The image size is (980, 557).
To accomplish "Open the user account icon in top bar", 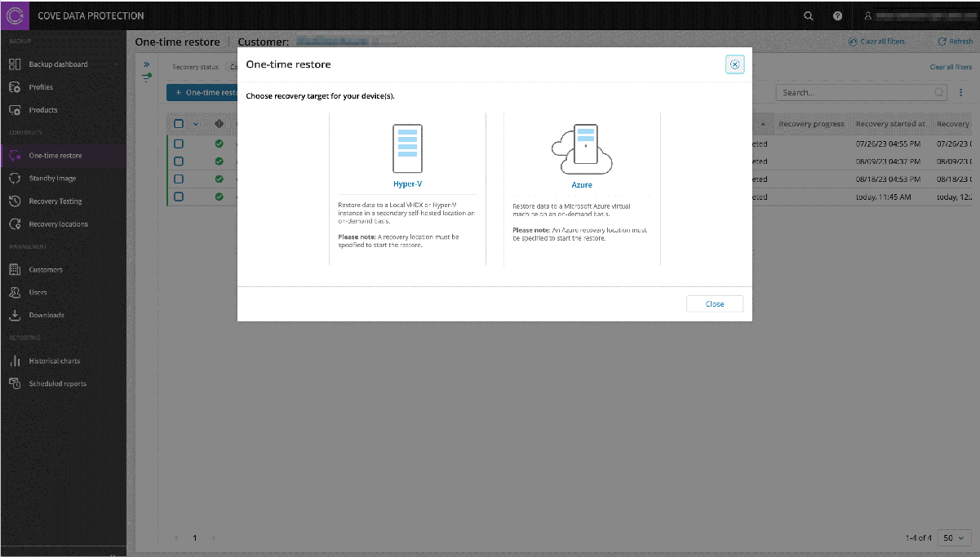I will point(868,15).
